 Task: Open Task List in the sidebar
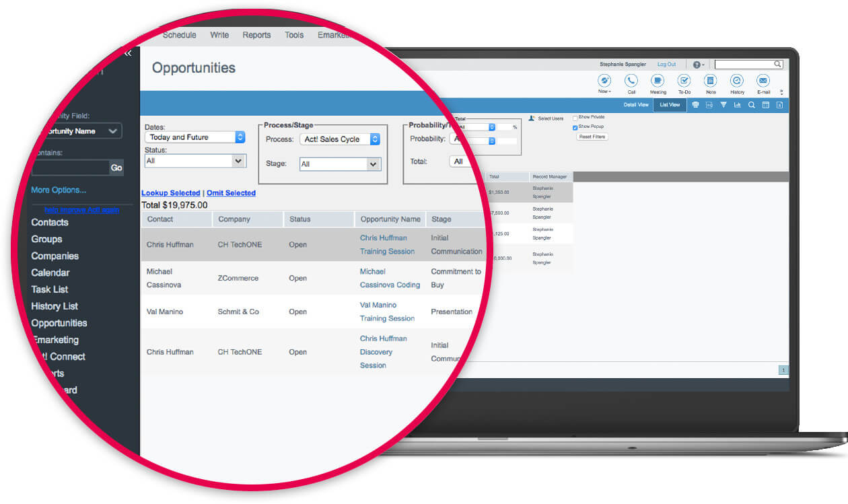point(50,289)
